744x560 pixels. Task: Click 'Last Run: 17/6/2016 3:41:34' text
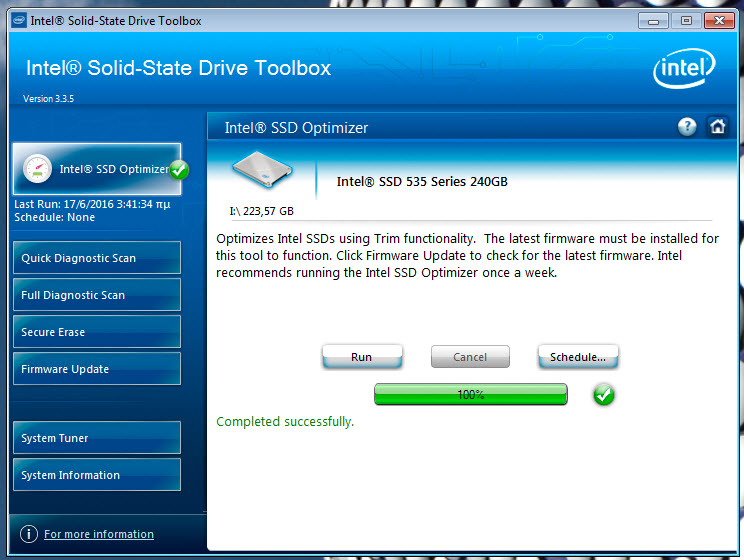click(x=92, y=205)
